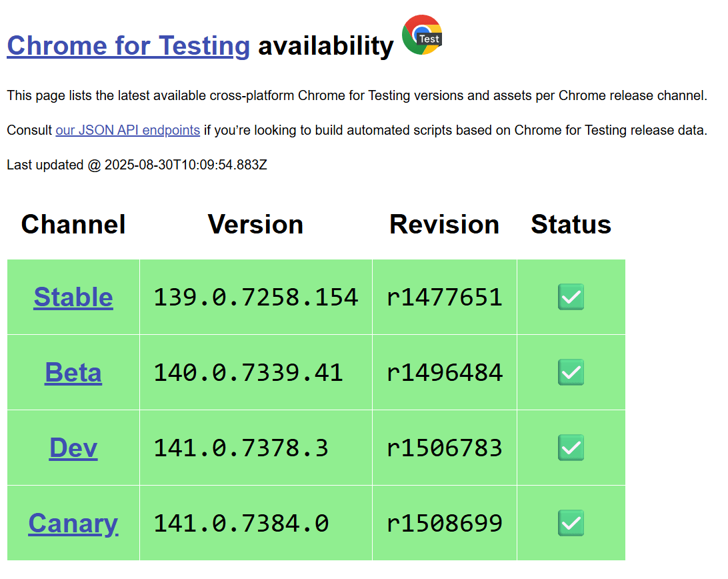Select version text 139.0.7258.154

coord(256,298)
